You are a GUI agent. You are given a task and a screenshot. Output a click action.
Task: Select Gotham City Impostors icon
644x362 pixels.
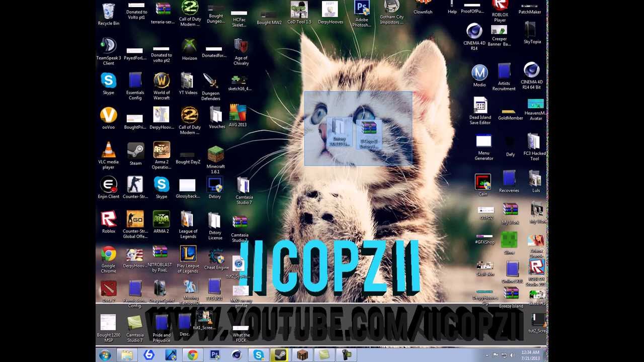point(392,13)
